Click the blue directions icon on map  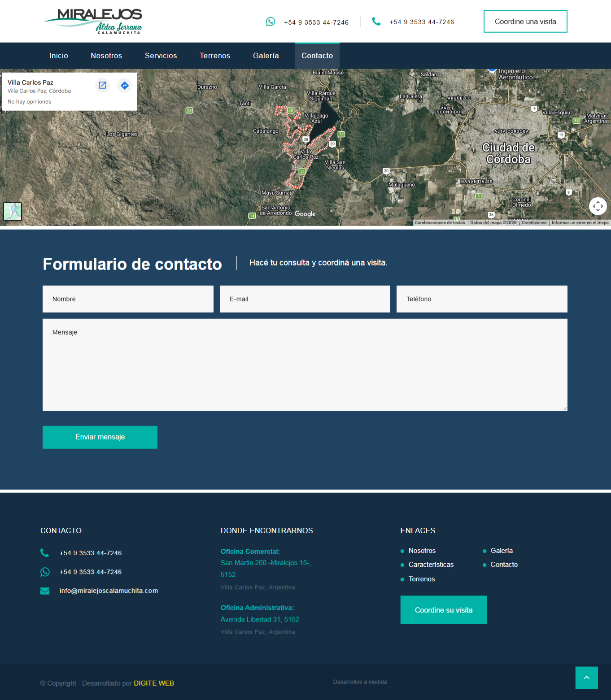(124, 85)
